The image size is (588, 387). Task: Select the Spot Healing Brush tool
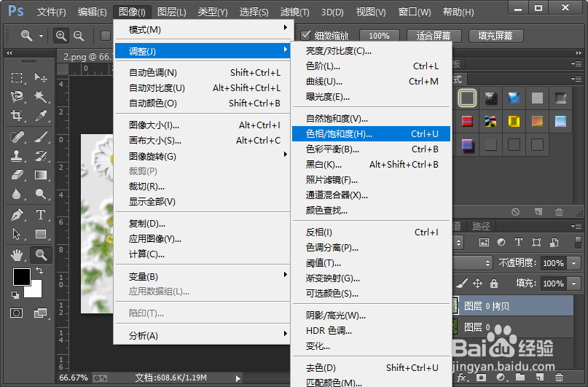[x=17, y=137]
